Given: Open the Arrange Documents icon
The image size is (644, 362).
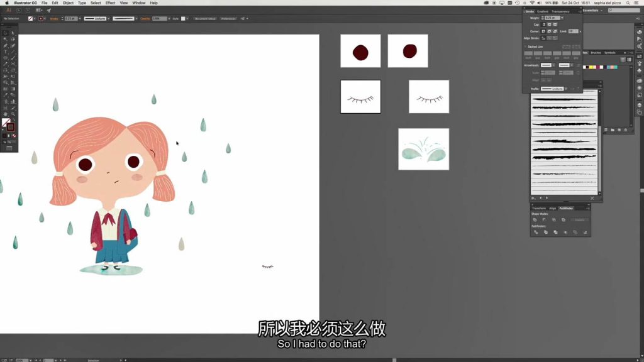Looking at the screenshot, I should click(x=38, y=10).
